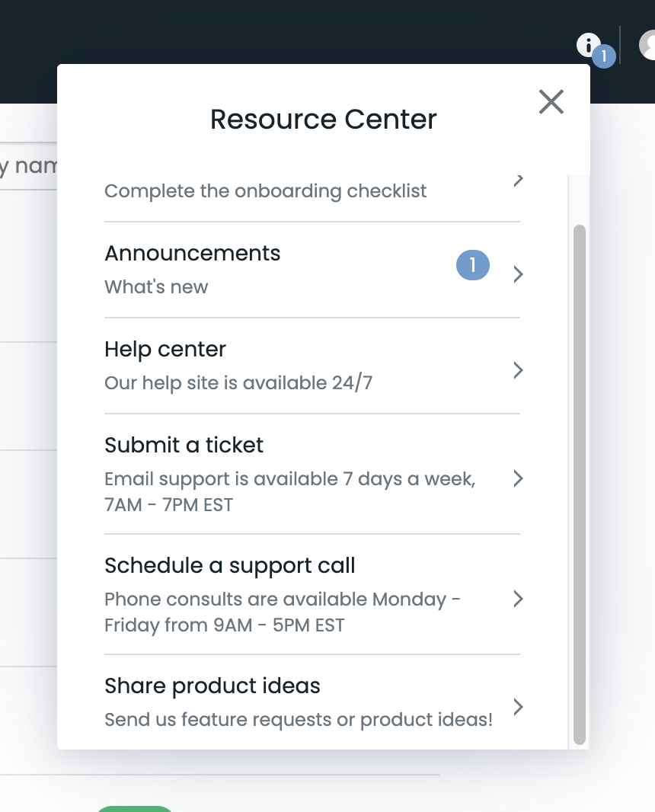Open Submit a ticket
The image size is (655, 812).
184,446
